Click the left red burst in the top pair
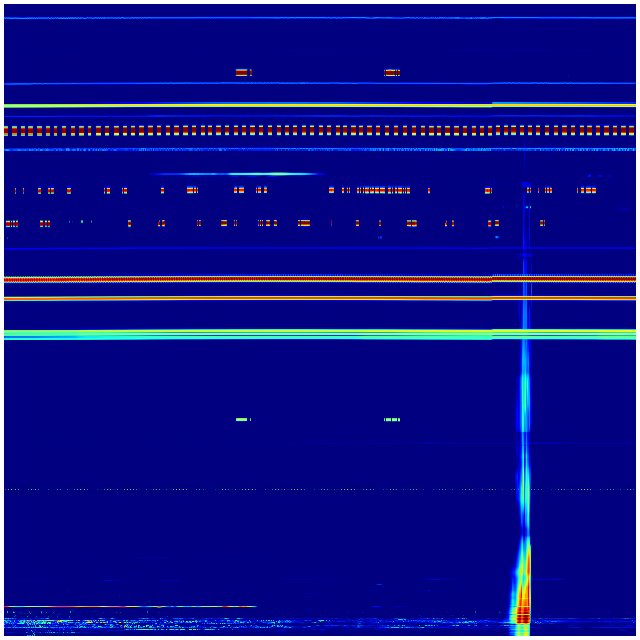This screenshot has width=640, height=640. [241, 72]
